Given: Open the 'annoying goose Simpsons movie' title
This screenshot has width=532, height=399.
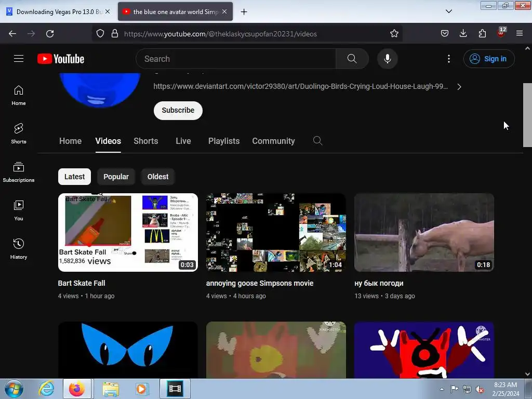Looking at the screenshot, I should 260,283.
